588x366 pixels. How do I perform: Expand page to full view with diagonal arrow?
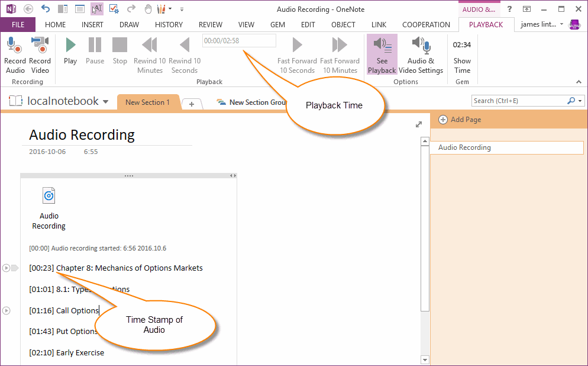(419, 124)
